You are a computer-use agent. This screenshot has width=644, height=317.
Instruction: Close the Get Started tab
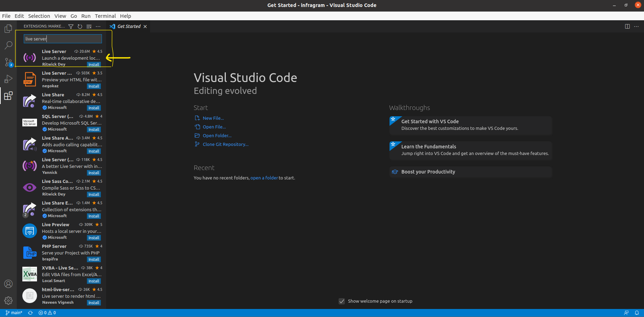click(145, 27)
